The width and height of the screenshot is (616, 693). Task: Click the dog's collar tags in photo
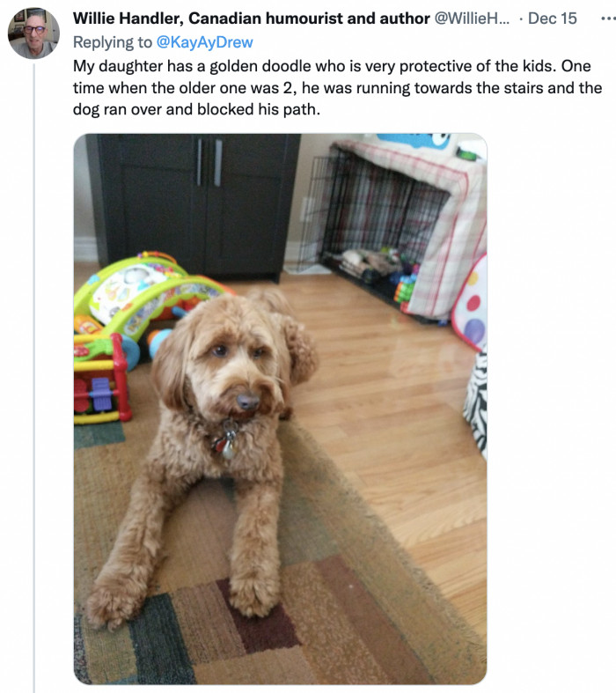tap(225, 439)
